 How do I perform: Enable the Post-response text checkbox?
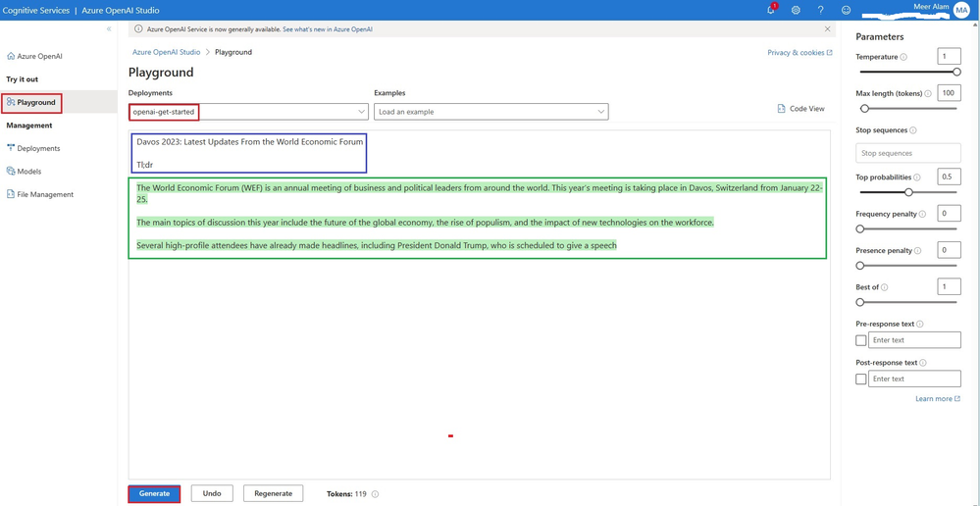click(x=860, y=379)
